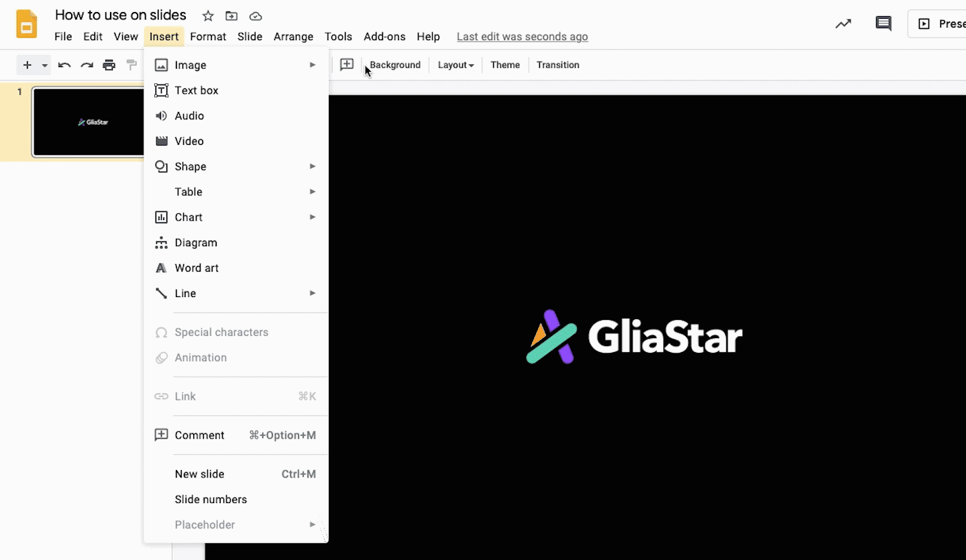This screenshot has height=560, width=966.
Task: Open the Google Slides home logo
Action: [x=27, y=24]
